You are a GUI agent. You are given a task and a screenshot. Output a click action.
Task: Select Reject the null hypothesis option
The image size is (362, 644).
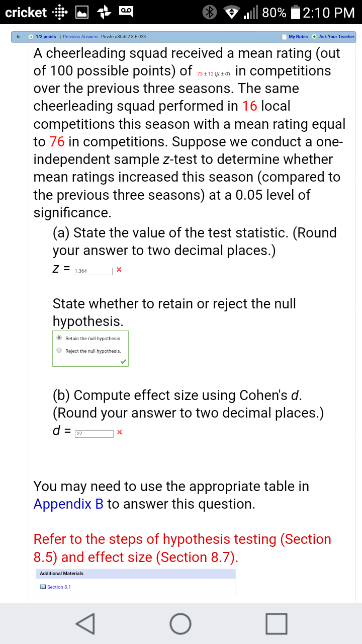click(59, 351)
